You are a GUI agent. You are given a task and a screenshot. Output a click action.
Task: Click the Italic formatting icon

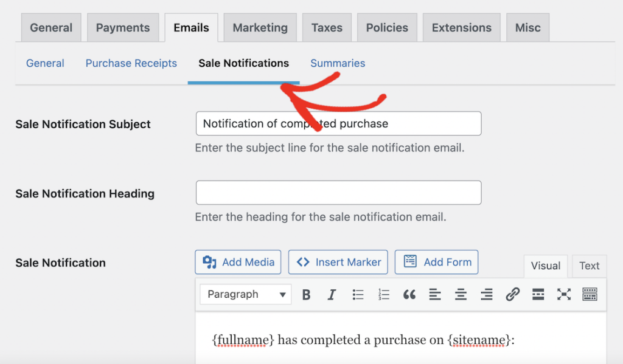(x=332, y=295)
